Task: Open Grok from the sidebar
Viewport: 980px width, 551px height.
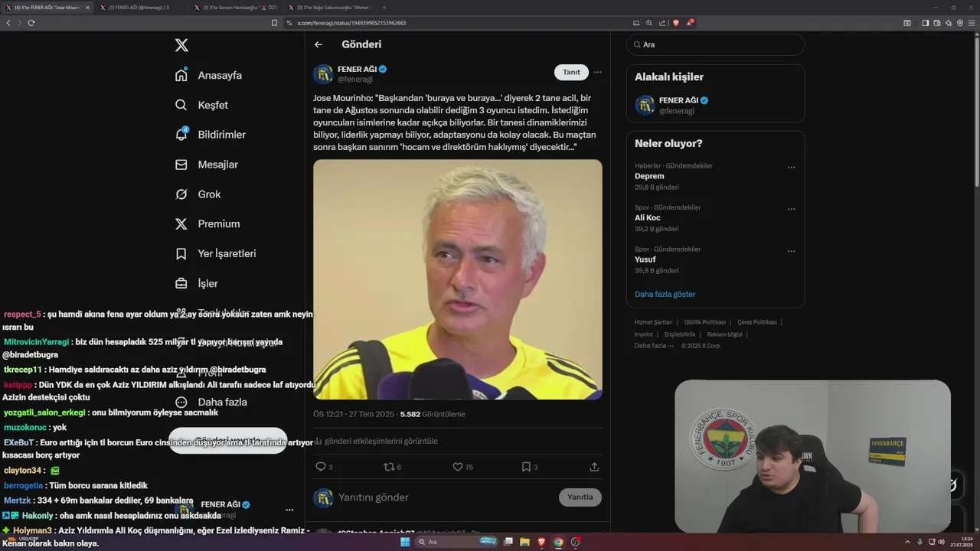Action: (198, 194)
